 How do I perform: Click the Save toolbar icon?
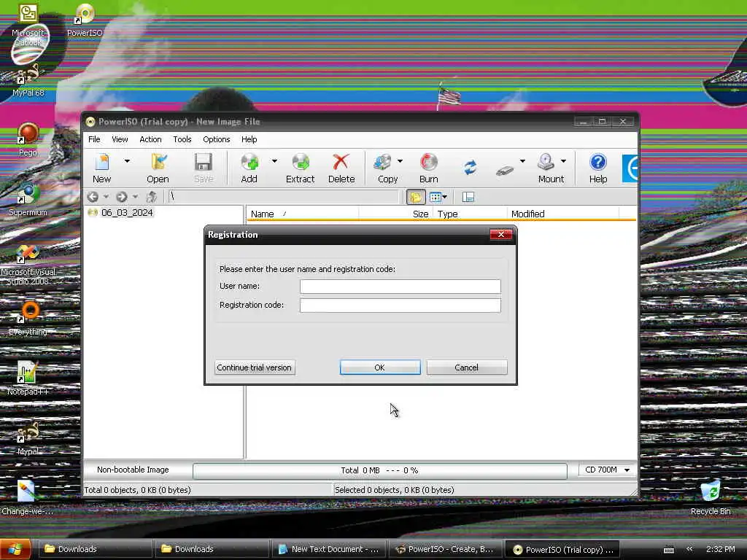pos(204,168)
